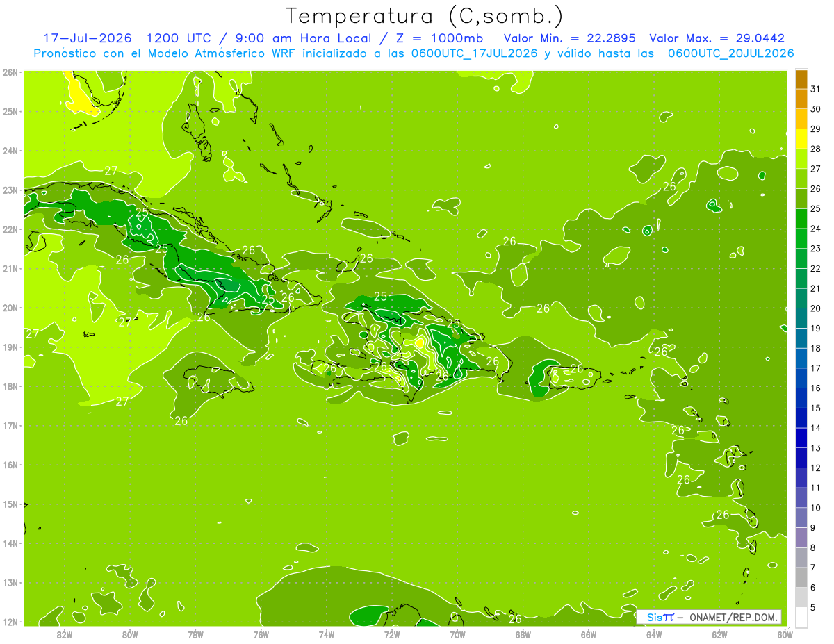
Task: Click the legend value '31'
Action: click(815, 89)
